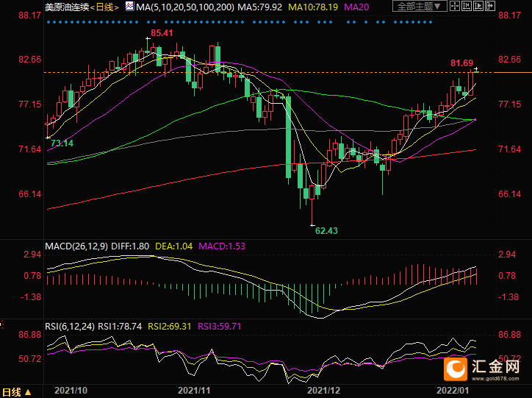Click the exit-panel arrow icon
Viewport: 532px width, 398px height.
[490, 6]
